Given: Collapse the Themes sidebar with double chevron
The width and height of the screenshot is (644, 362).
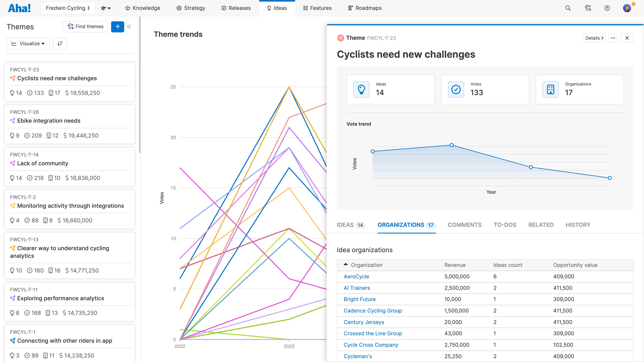Looking at the screenshot, I should (129, 27).
